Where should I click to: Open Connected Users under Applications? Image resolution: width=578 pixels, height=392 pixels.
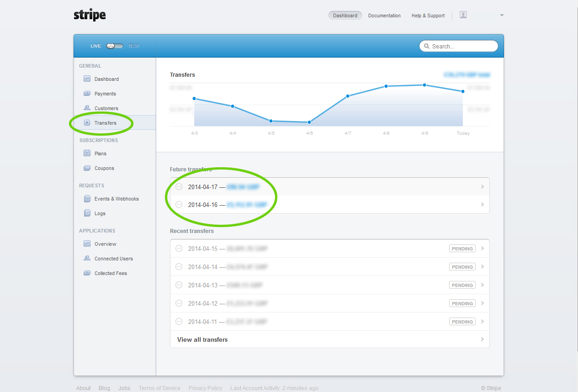(x=114, y=259)
